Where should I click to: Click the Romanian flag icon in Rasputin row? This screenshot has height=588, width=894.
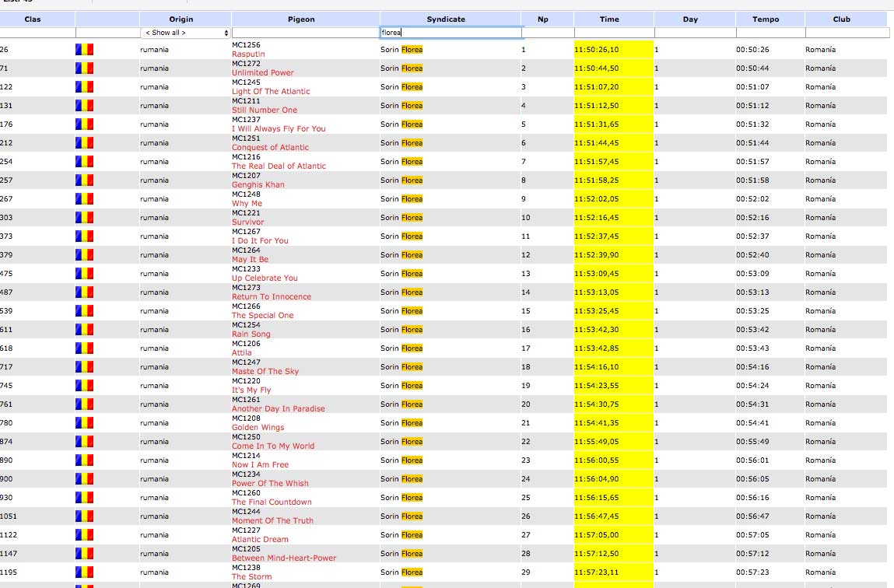[84, 50]
